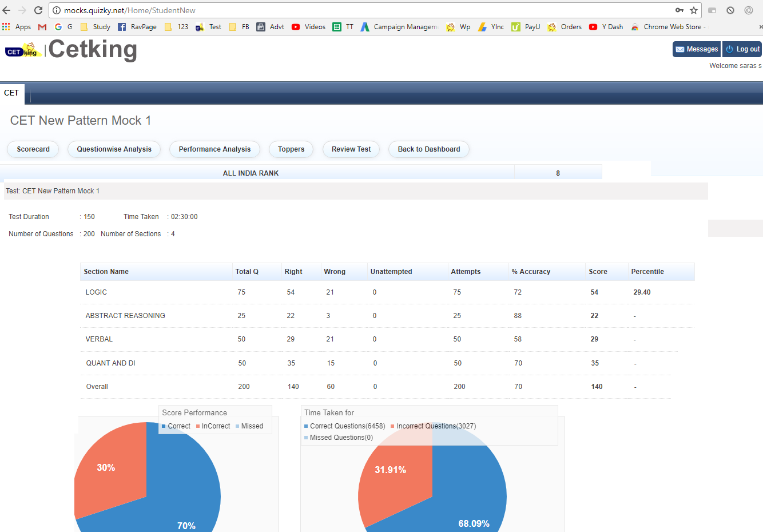Viewport: 763px width, 532px height.
Task: Click the blocked-content extension icon in toolbar
Action: click(x=730, y=10)
